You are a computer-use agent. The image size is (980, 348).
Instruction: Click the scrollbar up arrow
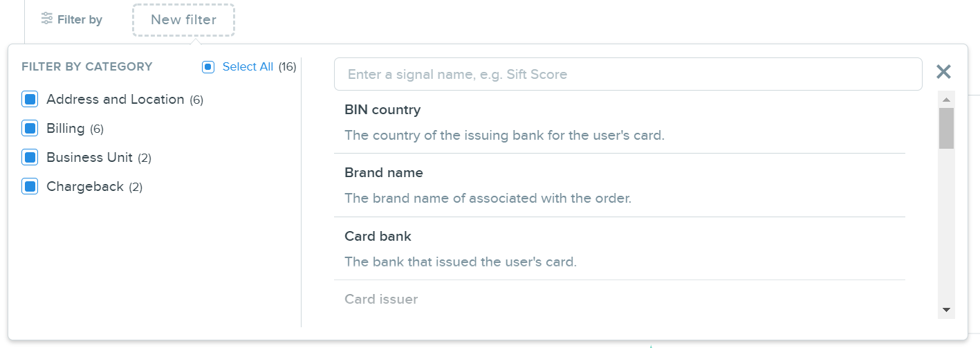(x=946, y=100)
